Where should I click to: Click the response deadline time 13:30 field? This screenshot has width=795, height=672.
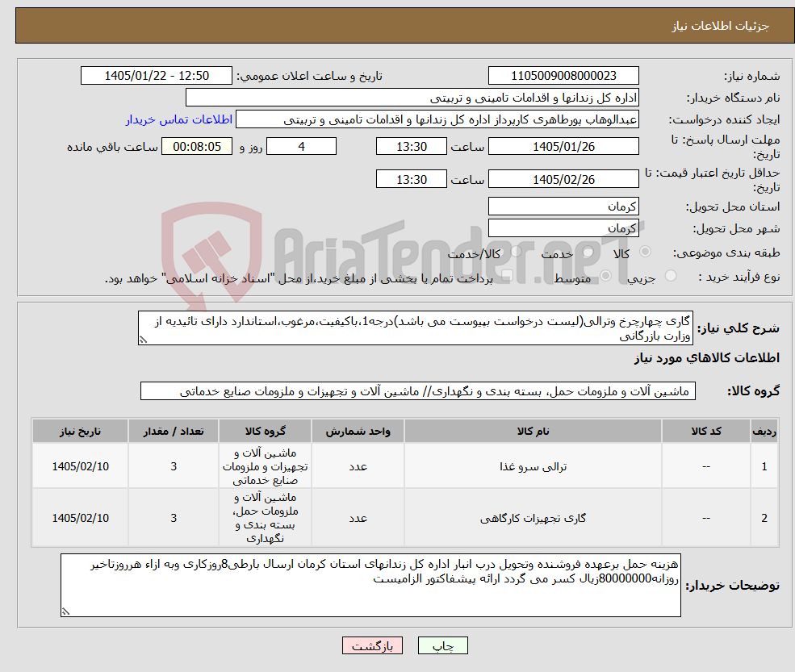(411, 147)
